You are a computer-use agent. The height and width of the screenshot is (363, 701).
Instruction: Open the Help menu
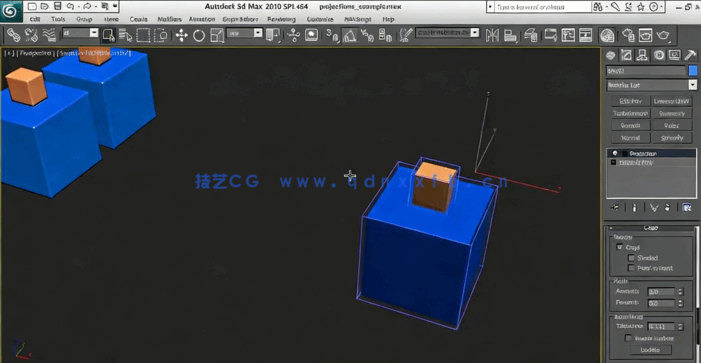click(x=389, y=19)
